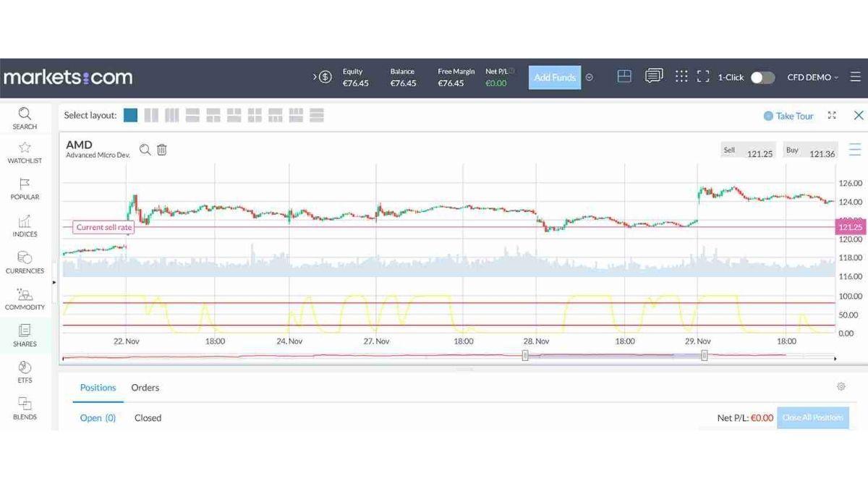Click the right handle of chart range slider
Screen dimensions: 868x489
704,355
